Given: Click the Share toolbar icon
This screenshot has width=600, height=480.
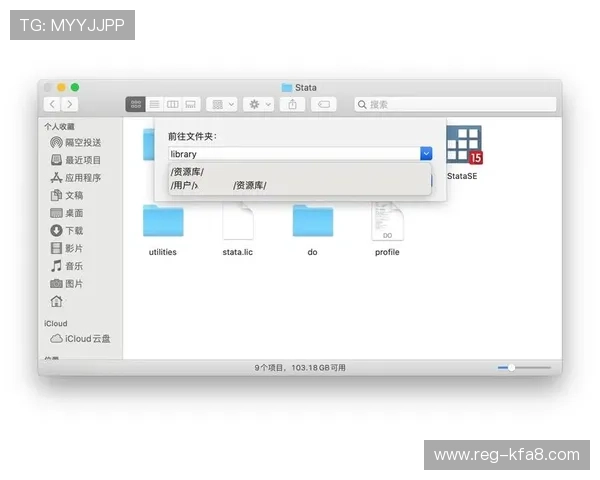Looking at the screenshot, I should [292, 104].
